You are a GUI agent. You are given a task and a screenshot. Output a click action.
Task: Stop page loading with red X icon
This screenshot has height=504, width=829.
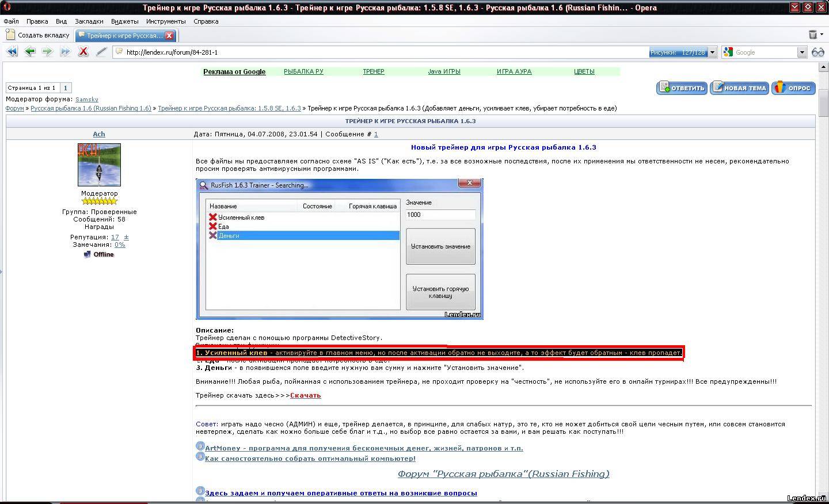point(83,52)
